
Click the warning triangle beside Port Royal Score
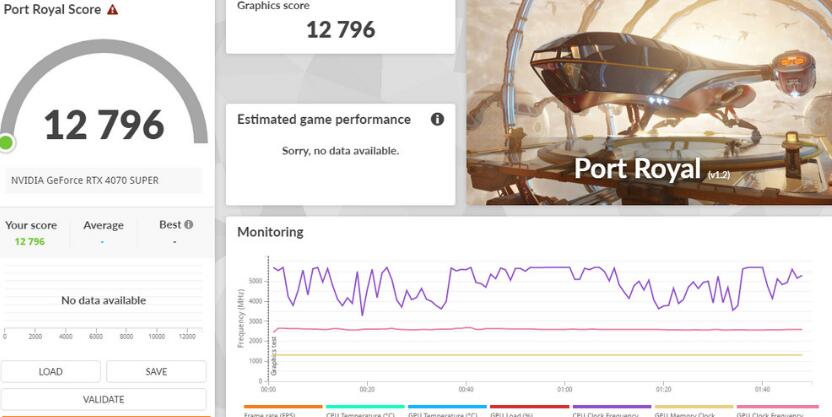[x=112, y=9]
